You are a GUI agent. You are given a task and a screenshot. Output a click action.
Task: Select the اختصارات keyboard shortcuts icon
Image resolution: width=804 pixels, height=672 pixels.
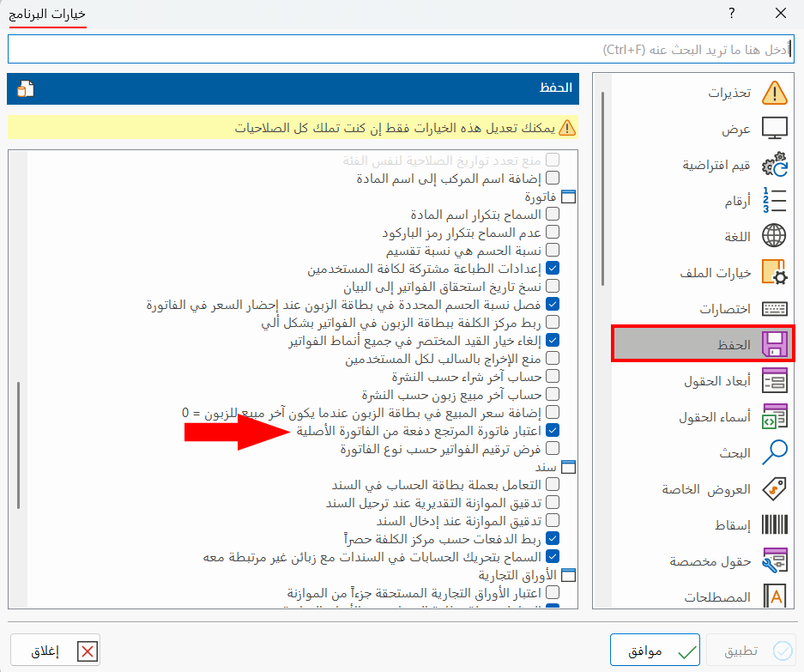[x=776, y=306]
